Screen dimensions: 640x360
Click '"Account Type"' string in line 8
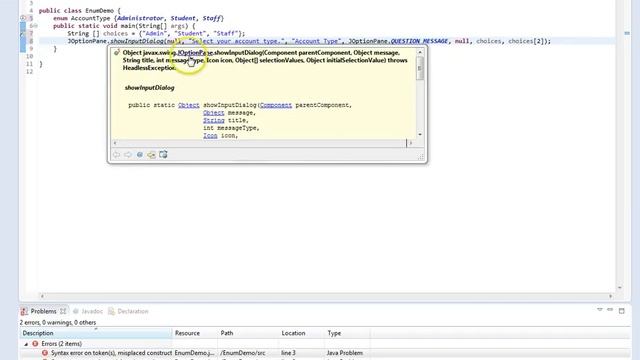click(x=316, y=41)
